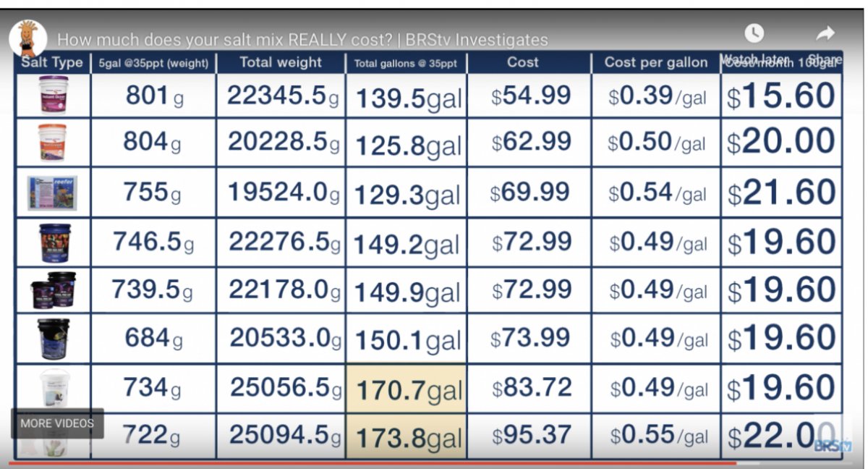Click the highlighted 173.8gal cell
Screen dimensions: 868x469
[x=407, y=436]
